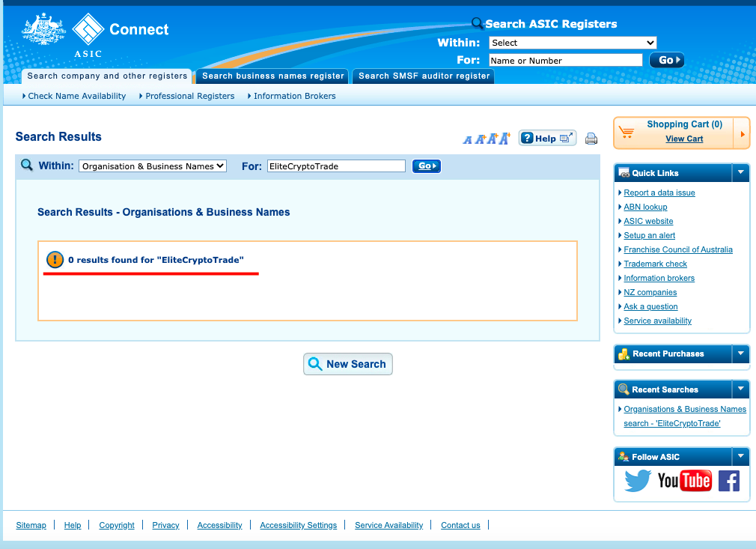Screen dimensions: 756x549
Task: Open Franchise Council of Australia link
Action: coord(678,249)
